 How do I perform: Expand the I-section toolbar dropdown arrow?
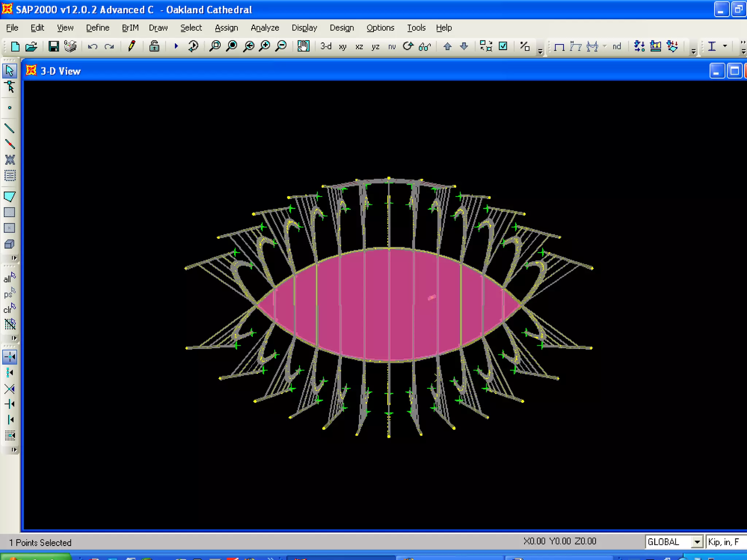pos(725,46)
